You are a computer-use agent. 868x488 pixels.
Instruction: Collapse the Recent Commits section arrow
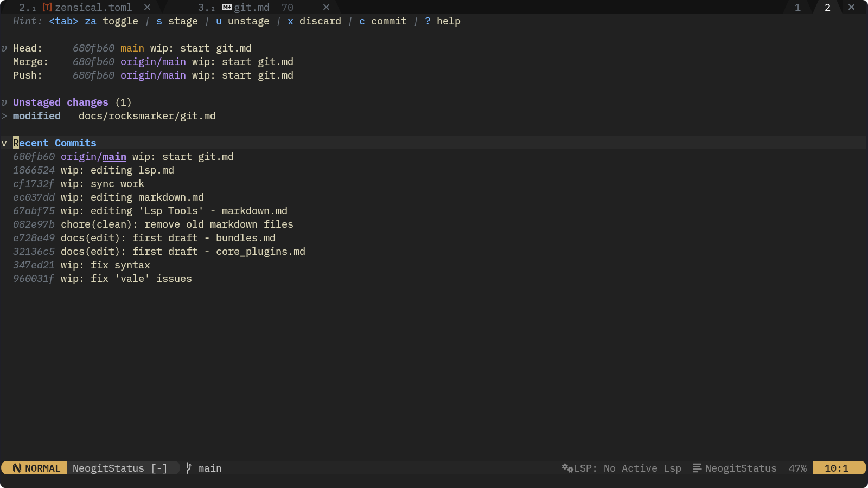point(4,143)
